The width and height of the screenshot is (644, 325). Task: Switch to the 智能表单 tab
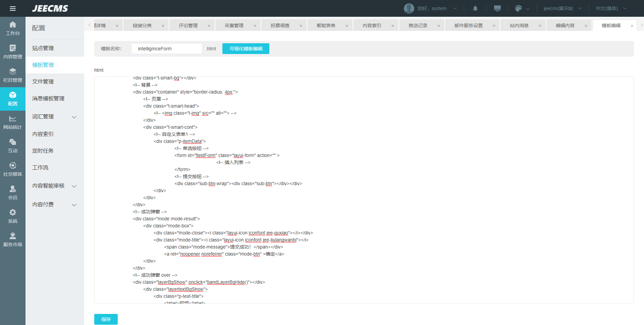pyautogui.click(x=326, y=25)
